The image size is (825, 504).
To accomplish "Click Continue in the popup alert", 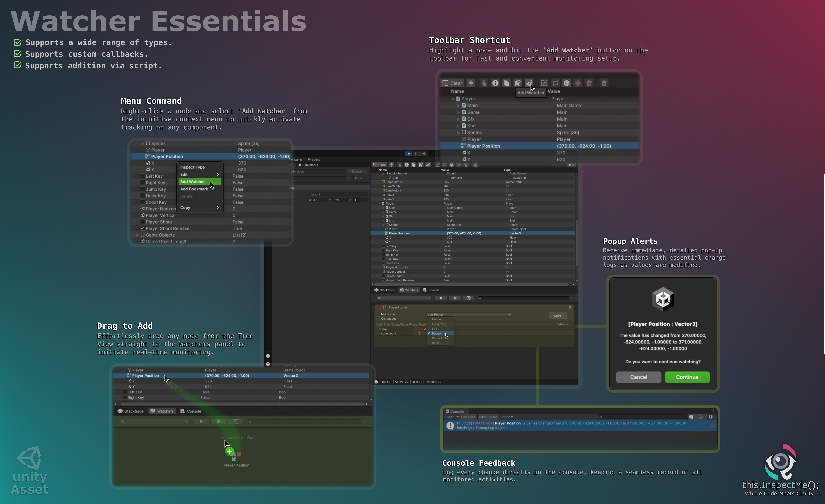I will (x=687, y=377).
